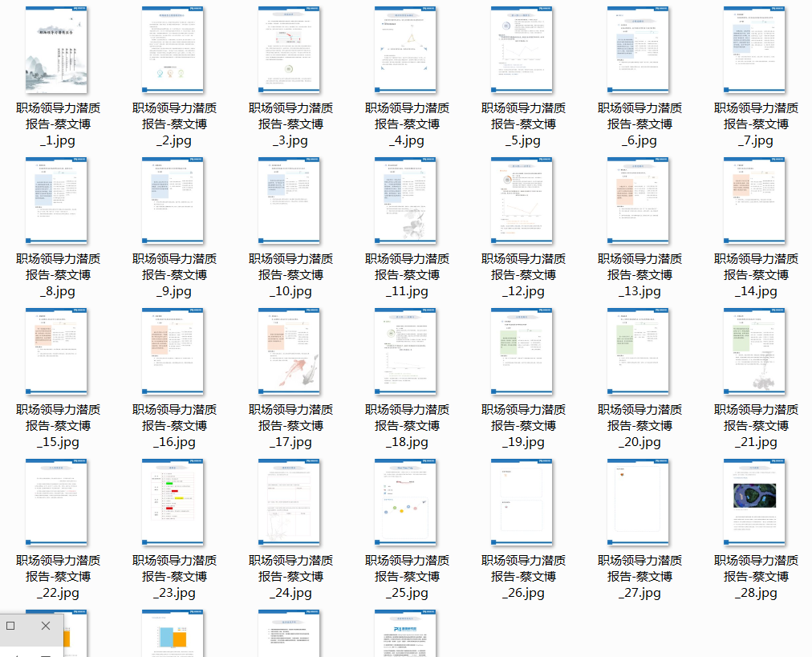Click the file name label ending _16.jpg
812x657 pixels.
click(x=174, y=426)
